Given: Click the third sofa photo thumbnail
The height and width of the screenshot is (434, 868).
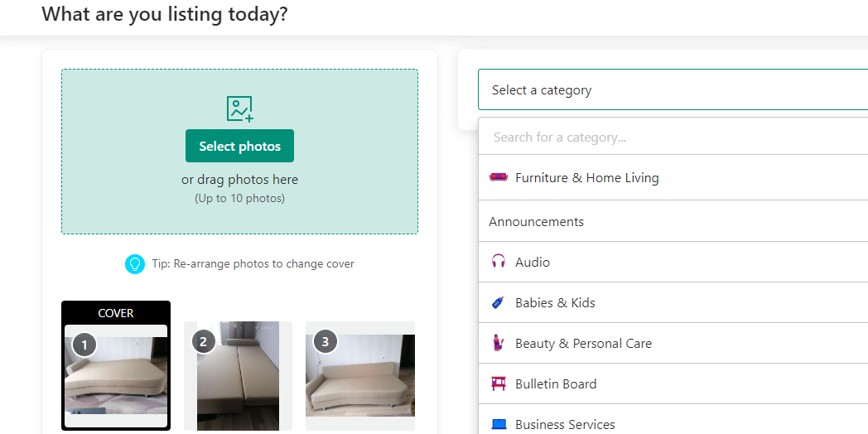Looking at the screenshot, I should pos(360,377).
